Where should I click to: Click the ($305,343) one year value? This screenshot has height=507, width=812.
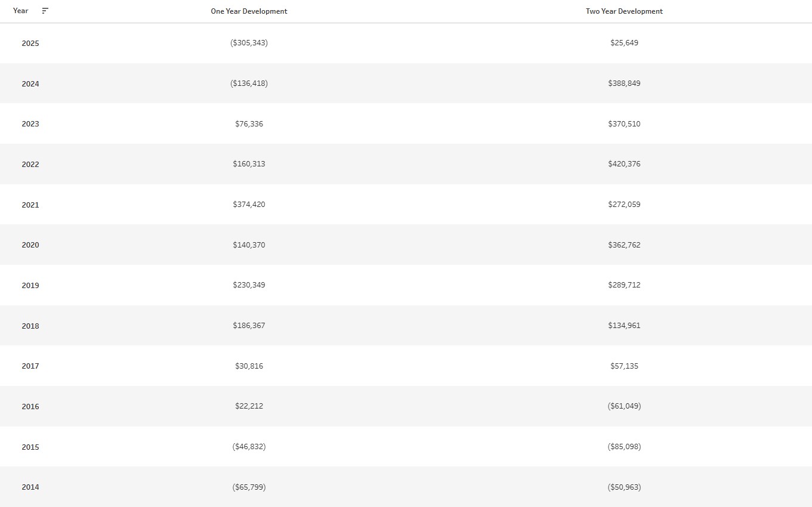point(249,43)
